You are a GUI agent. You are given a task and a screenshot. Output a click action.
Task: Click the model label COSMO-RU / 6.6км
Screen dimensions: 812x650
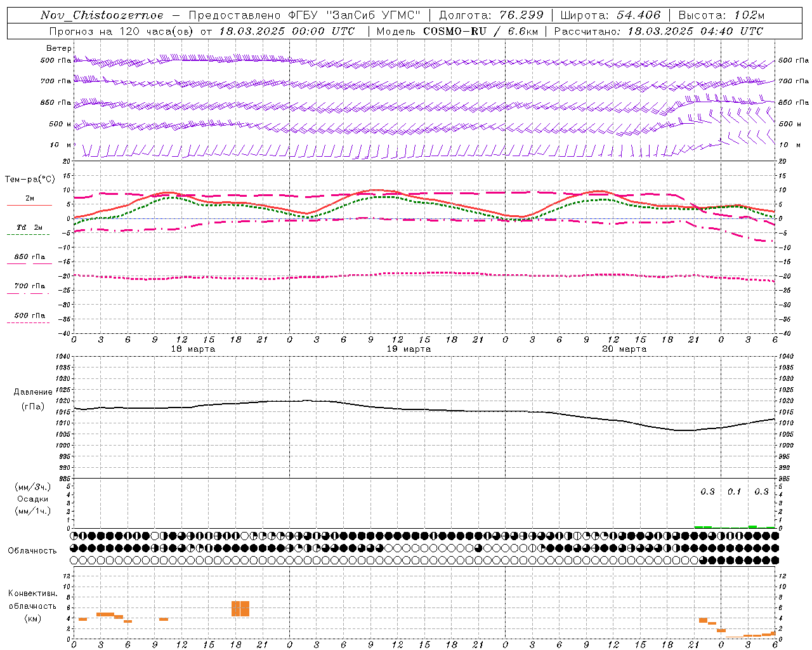pyautogui.click(x=480, y=31)
